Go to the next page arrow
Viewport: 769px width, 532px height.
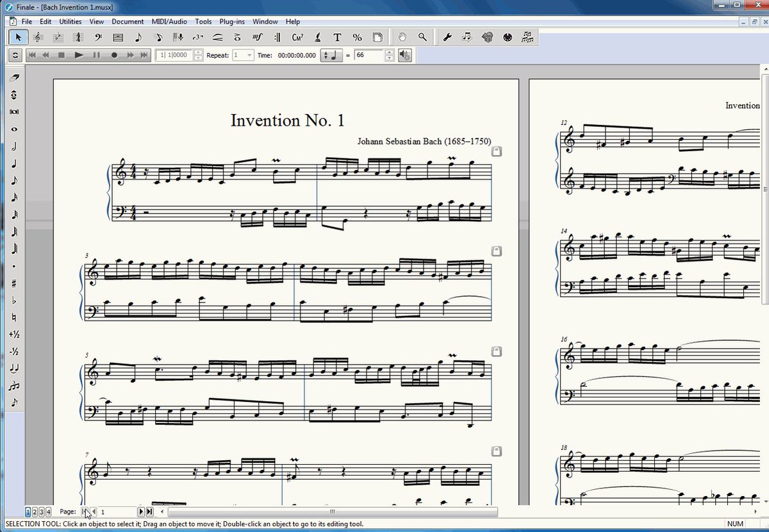[142, 511]
